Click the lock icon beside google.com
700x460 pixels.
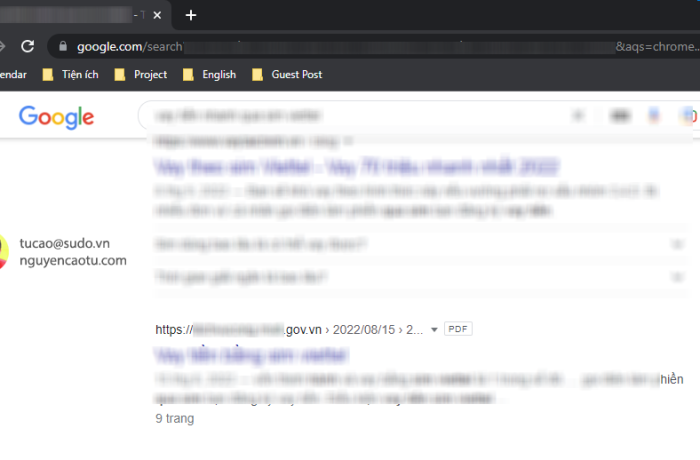[63, 47]
